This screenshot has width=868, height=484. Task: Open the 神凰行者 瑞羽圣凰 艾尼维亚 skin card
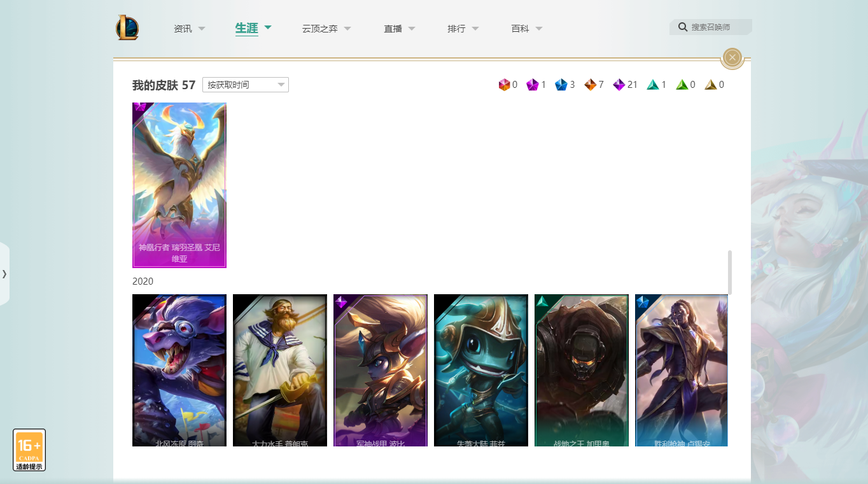click(x=179, y=185)
